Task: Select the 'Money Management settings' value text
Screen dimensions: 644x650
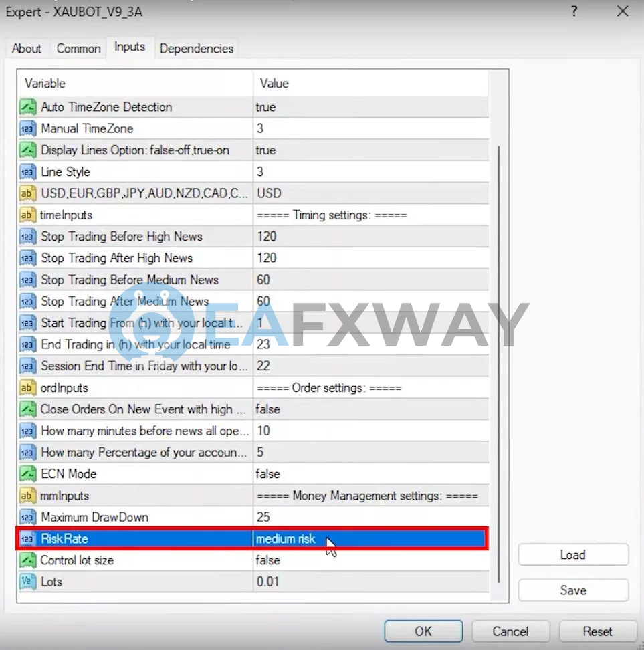Action: [x=367, y=496]
